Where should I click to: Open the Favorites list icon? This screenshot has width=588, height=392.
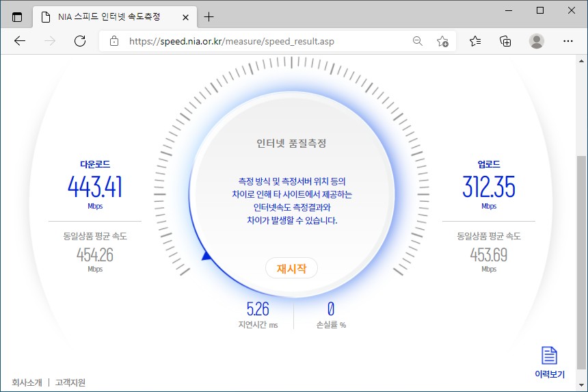475,41
